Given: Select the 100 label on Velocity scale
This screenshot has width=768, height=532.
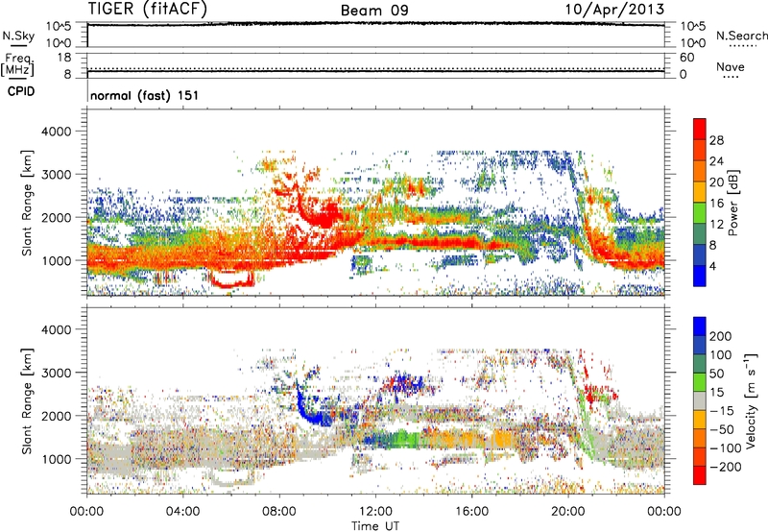Looking at the screenshot, I should 721,355.
